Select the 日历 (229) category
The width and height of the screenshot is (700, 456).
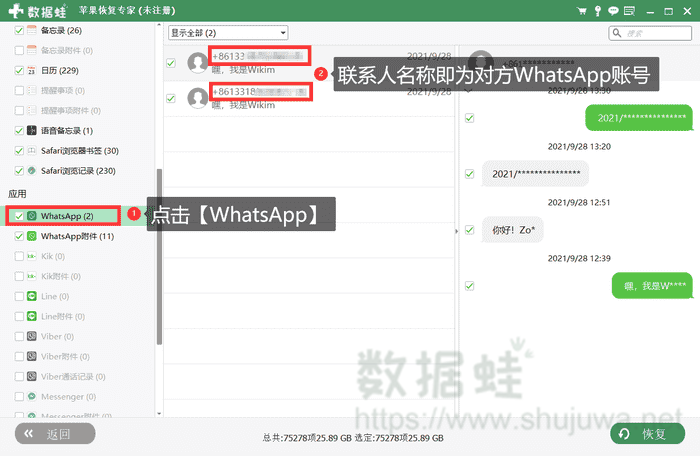tap(60, 71)
